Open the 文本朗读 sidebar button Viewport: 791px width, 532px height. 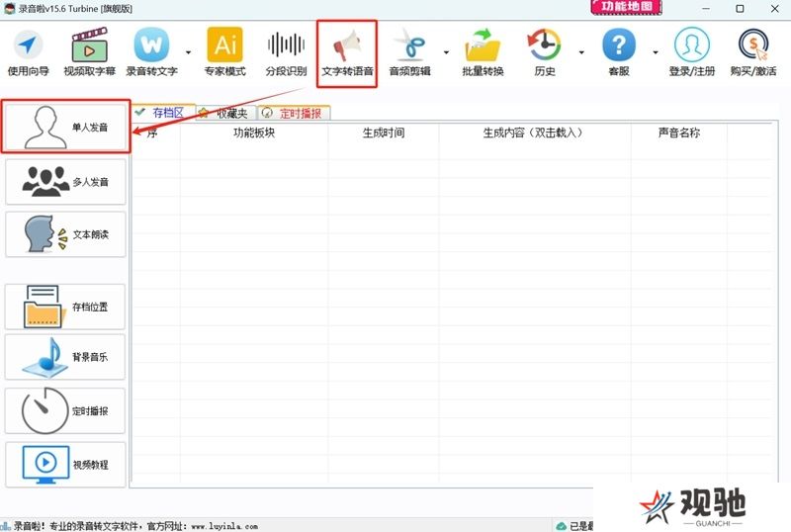65,234
